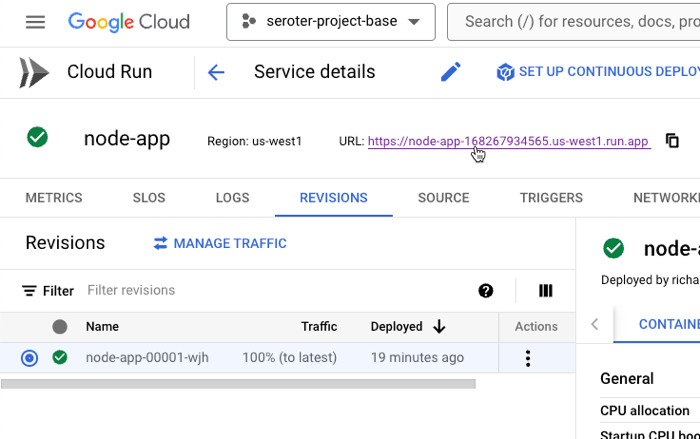700x439 pixels.
Task: Open the node-app run.app URL link
Action: point(508,141)
